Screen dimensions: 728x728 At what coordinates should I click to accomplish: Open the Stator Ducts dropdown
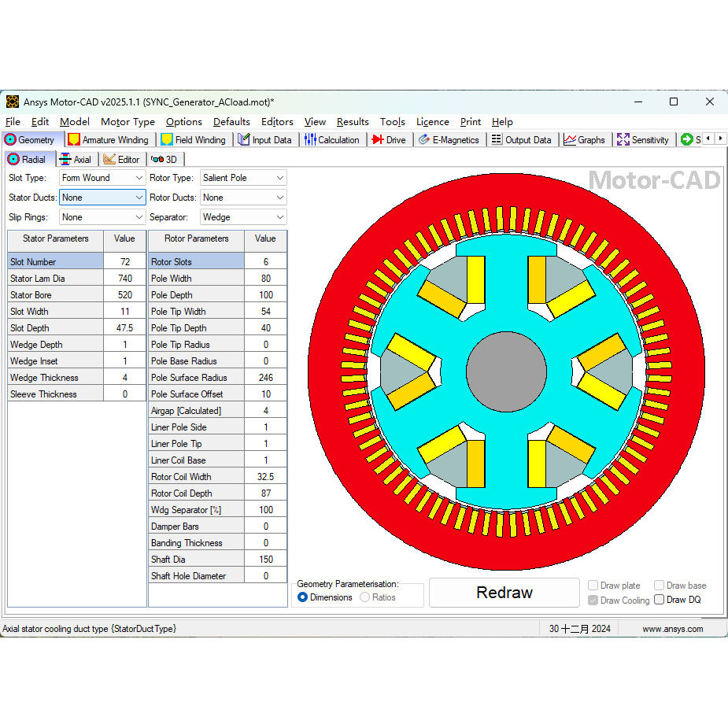pyautogui.click(x=102, y=198)
